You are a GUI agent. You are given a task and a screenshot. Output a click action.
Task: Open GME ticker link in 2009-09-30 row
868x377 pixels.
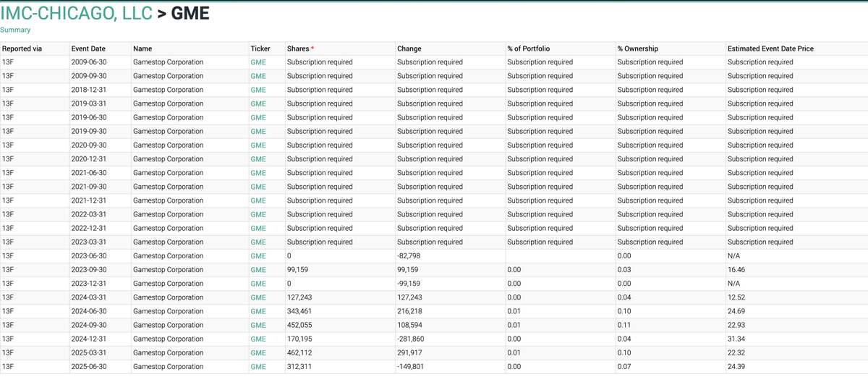coord(258,76)
